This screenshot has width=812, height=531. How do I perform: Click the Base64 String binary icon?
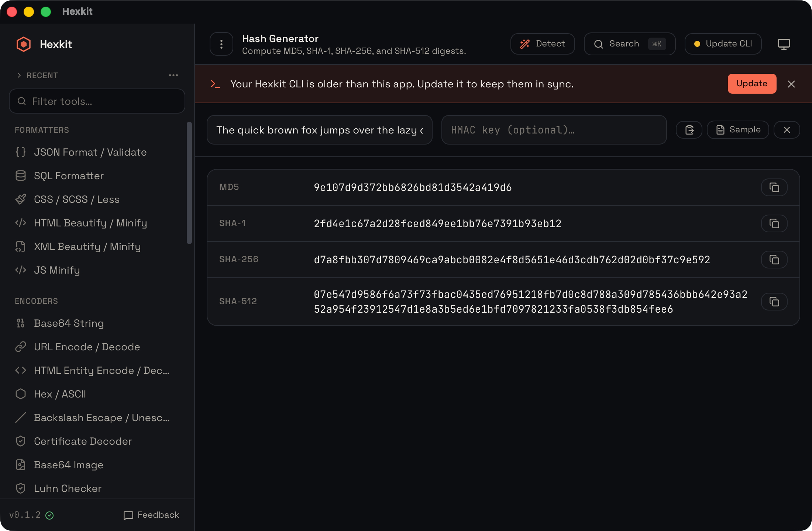(x=21, y=323)
